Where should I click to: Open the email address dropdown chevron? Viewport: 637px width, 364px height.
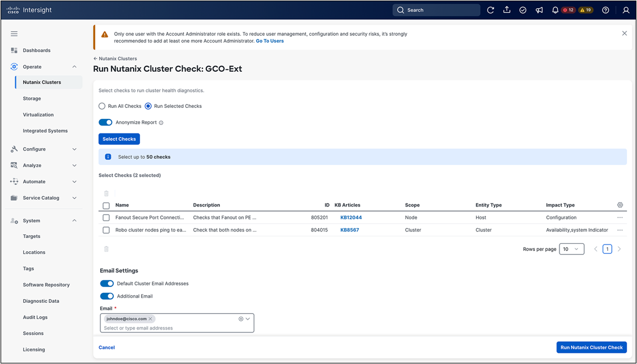pos(248,319)
